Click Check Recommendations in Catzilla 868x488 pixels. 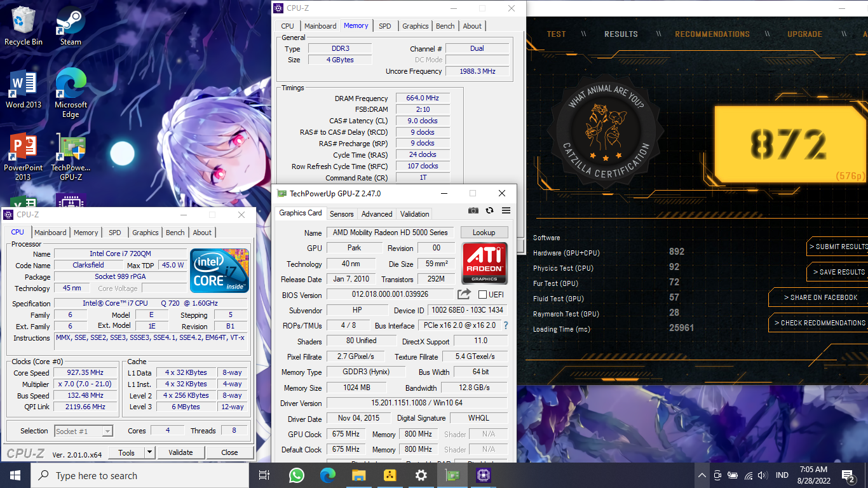[x=820, y=323]
